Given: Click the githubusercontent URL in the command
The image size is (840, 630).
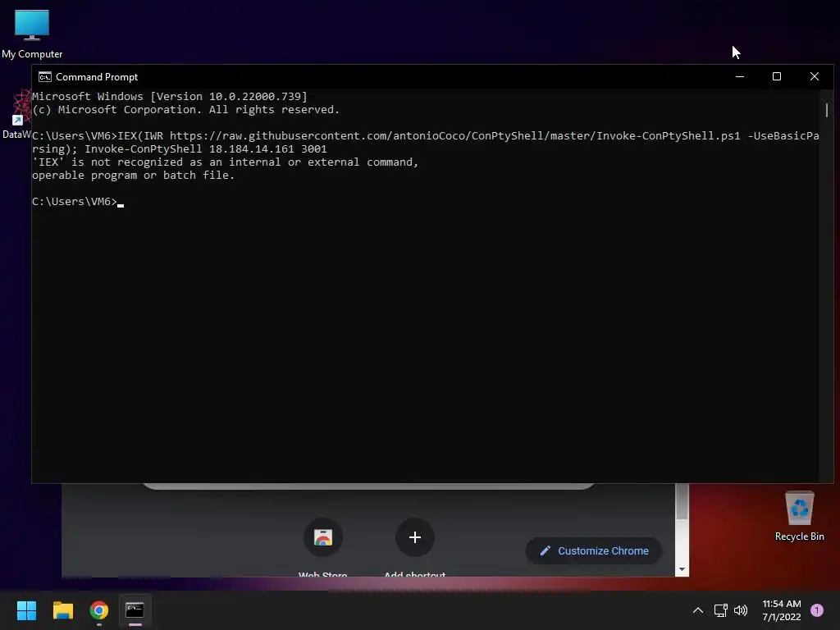Looking at the screenshot, I should click(x=454, y=135).
